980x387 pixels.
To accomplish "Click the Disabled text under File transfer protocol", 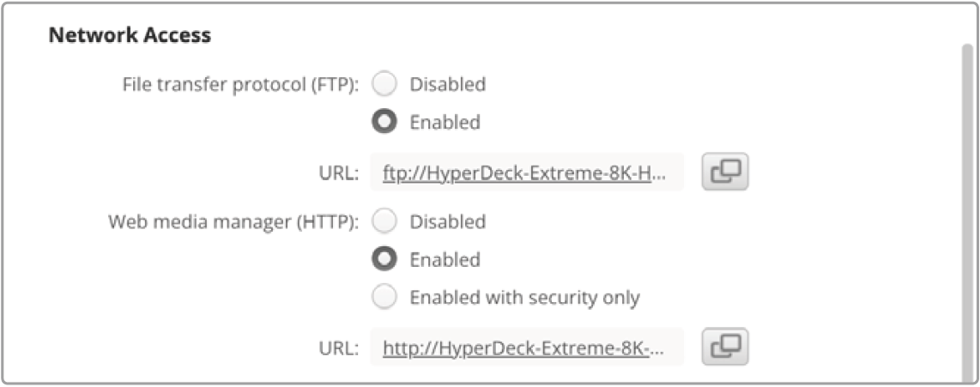I will tap(447, 84).
